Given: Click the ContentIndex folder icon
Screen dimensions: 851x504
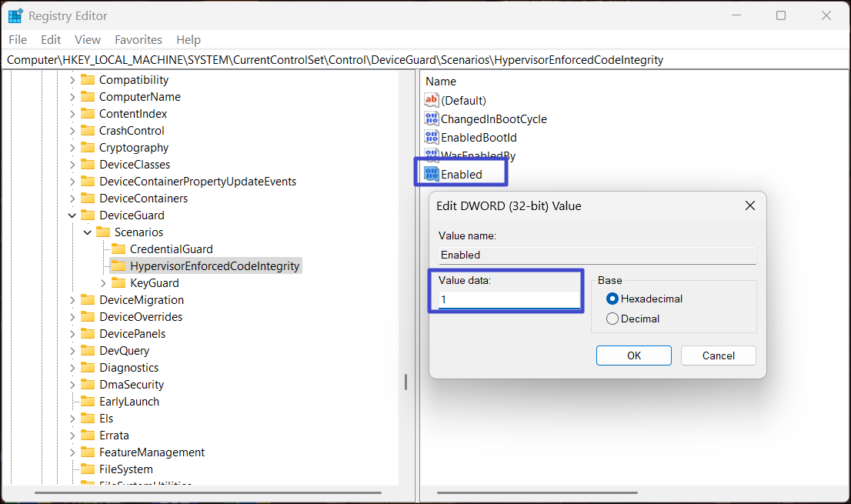Looking at the screenshot, I should [88, 113].
